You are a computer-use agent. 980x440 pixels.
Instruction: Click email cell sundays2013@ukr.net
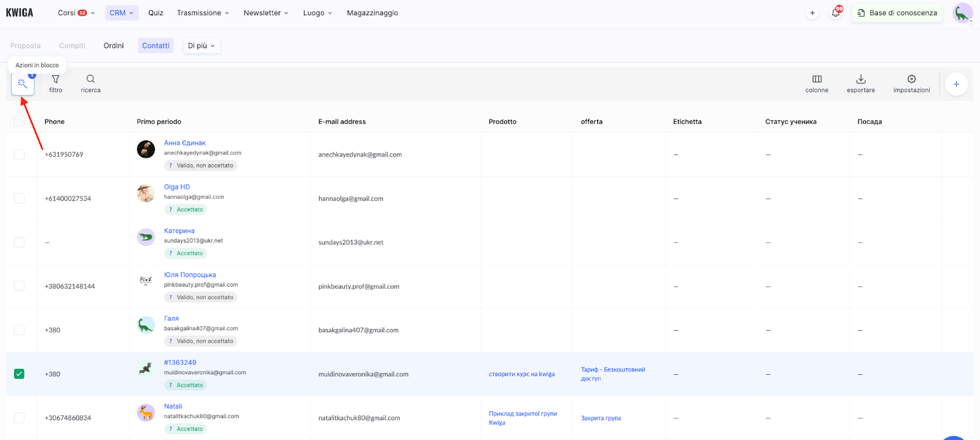351,243
